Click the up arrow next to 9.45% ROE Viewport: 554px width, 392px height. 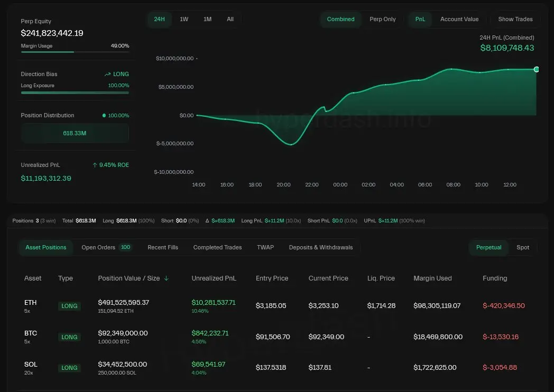tap(95, 165)
